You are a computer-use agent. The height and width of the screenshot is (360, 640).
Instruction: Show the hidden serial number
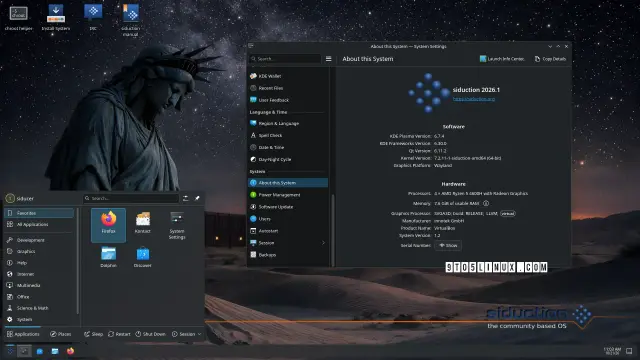448,245
